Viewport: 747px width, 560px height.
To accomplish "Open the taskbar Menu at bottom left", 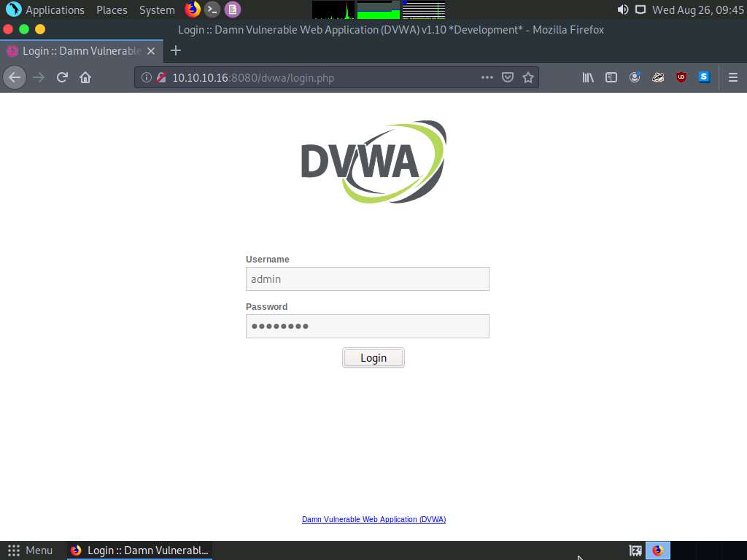I will click(x=31, y=550).
